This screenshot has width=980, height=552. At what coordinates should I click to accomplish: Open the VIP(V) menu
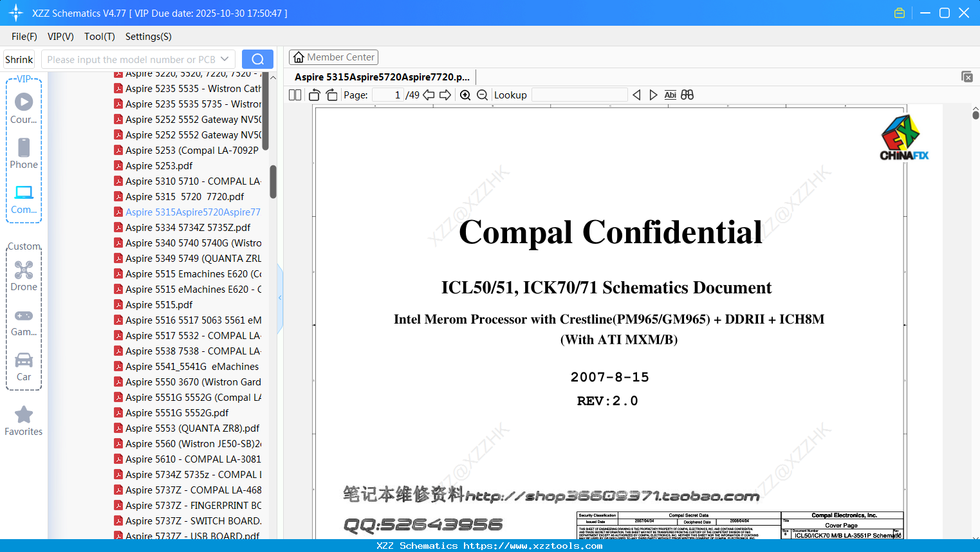coord(60,37)
